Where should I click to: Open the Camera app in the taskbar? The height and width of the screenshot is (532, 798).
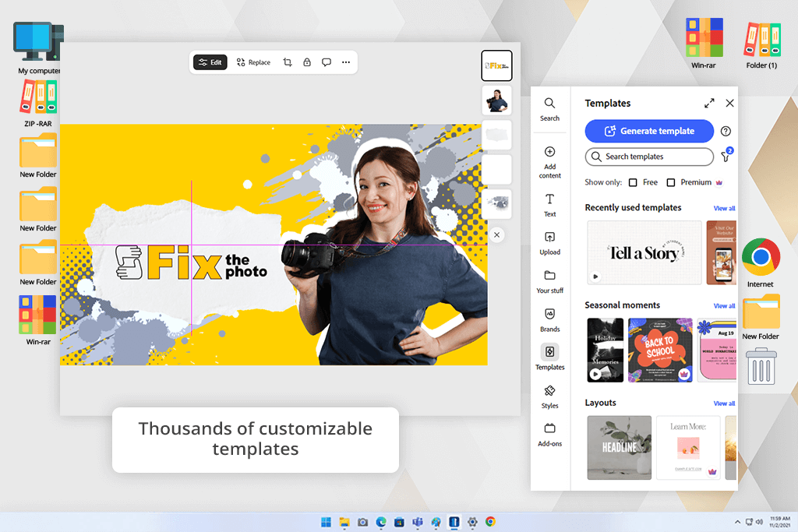[x=362, y=522]
